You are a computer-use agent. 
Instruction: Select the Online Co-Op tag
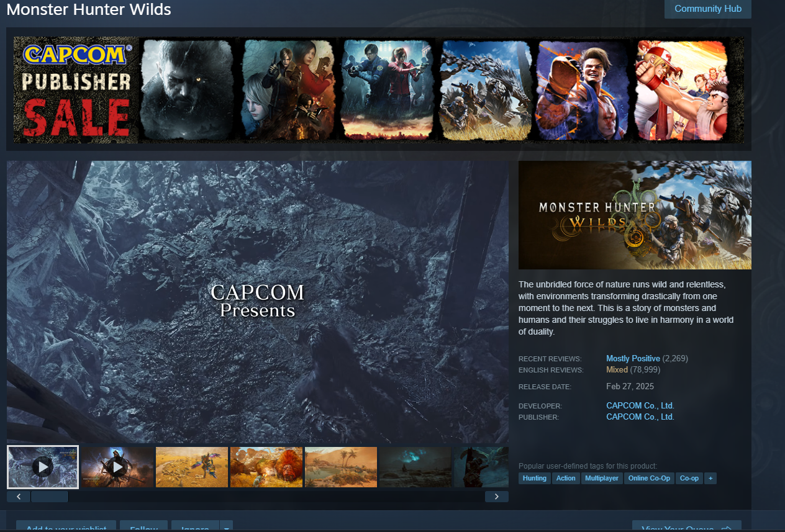click(649, 478)
